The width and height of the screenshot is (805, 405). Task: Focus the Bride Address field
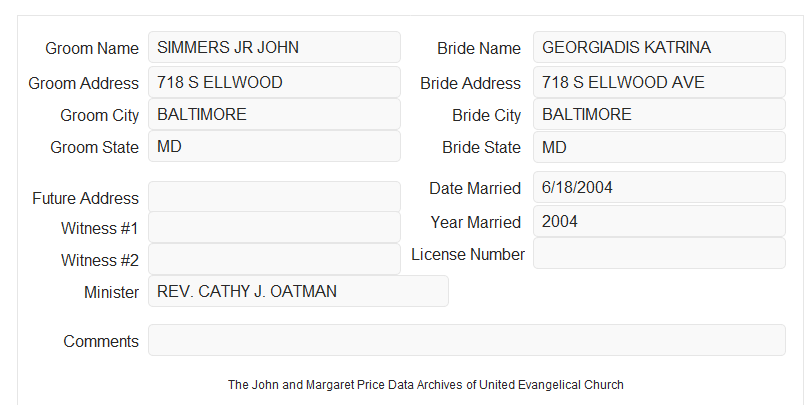659,82
